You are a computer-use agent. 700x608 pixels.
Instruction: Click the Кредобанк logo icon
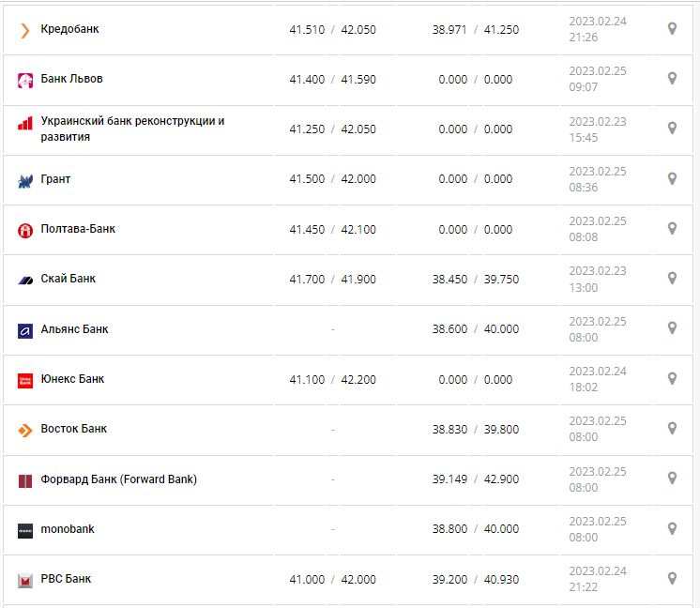25,30
